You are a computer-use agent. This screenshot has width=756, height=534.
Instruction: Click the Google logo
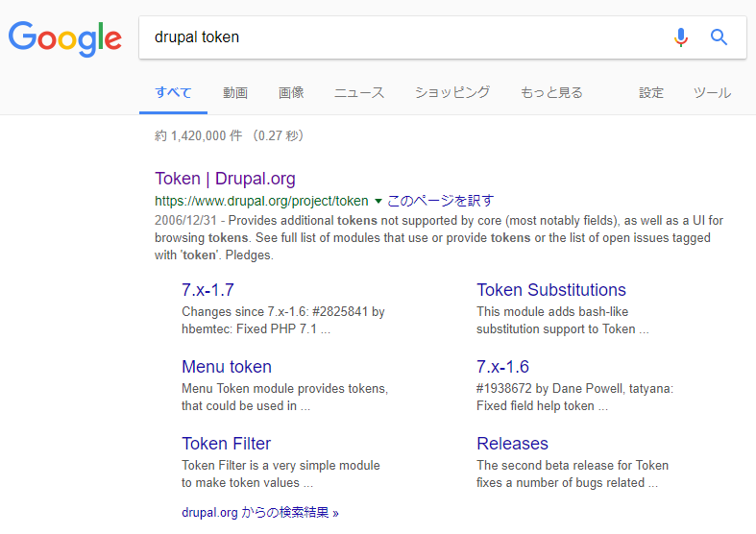[x=65, y=38]
